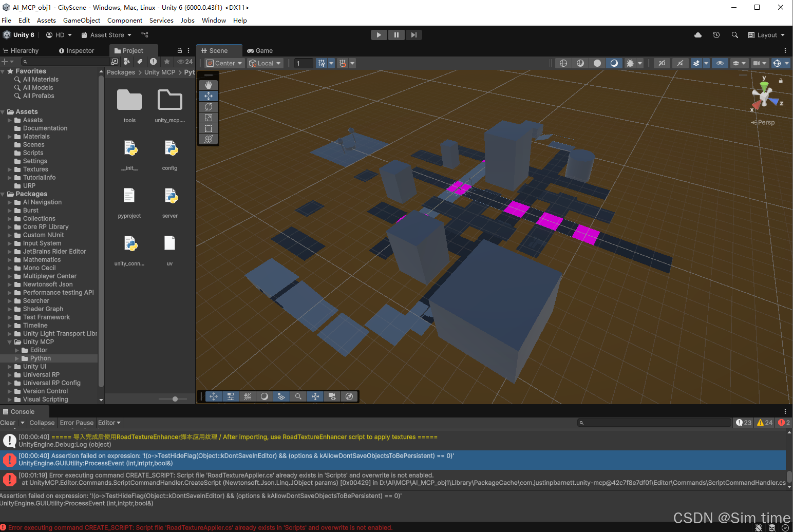Select the Rect tool
Viewport: 793px width, 532px height.
click(x=208, y=128)
